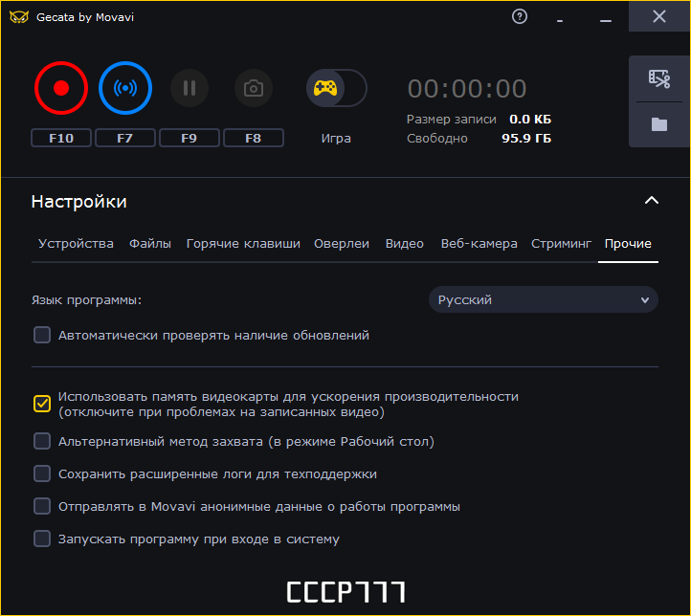Open the Оверлеи tab

342,244
